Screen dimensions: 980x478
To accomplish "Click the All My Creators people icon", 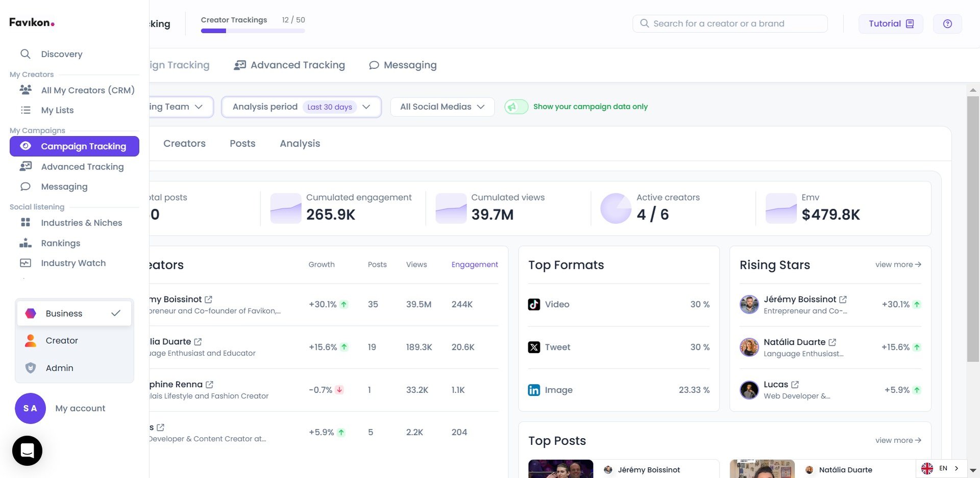I will (25, 90).
